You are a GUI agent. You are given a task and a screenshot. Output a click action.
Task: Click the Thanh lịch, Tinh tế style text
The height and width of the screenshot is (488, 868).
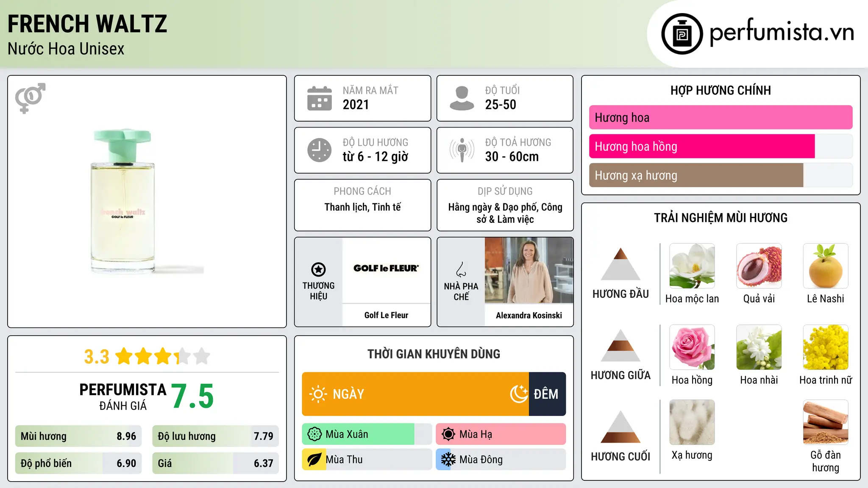(363, 207)
